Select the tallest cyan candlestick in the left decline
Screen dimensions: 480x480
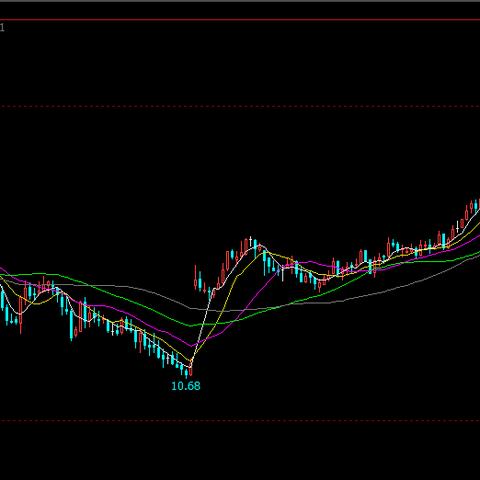pos(71,325)
